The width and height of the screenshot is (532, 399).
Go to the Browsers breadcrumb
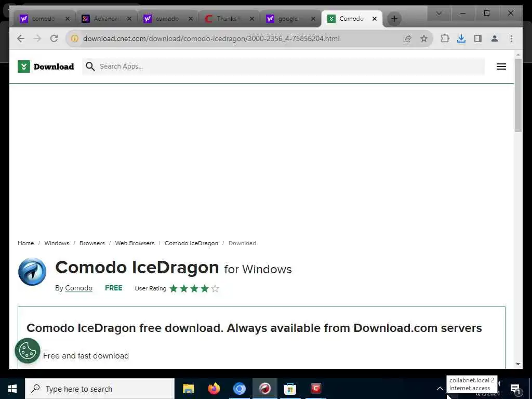92,243
